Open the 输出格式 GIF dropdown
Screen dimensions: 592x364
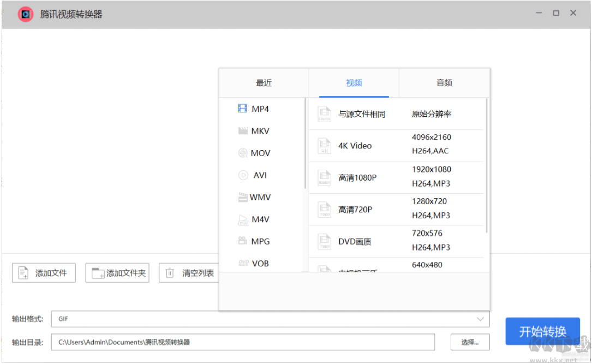480,319
